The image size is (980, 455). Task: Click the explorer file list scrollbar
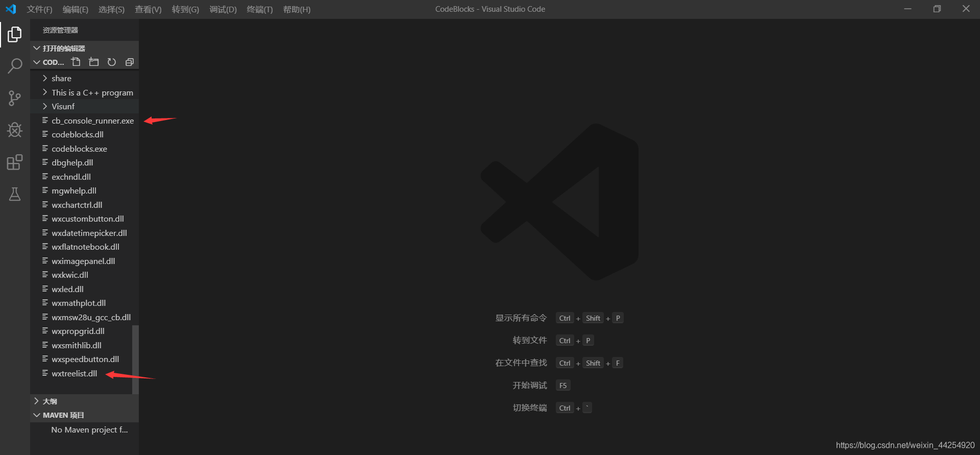[x=135, y=360]
